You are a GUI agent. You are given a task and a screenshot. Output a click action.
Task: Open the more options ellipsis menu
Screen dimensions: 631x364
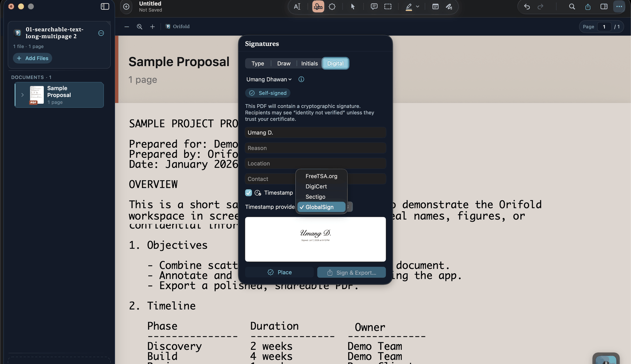click(x=619, y=7)
